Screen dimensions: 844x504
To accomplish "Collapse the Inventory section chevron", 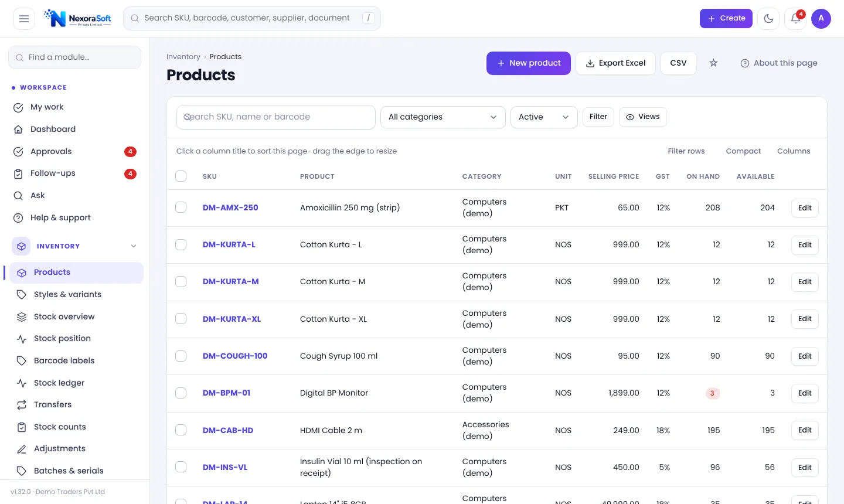I will coord(134,246).
